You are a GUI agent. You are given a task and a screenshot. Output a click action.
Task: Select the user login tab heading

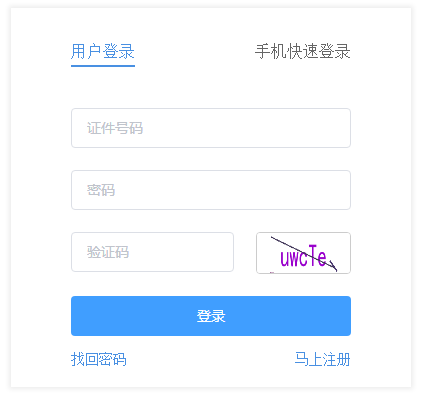[103, 52]
